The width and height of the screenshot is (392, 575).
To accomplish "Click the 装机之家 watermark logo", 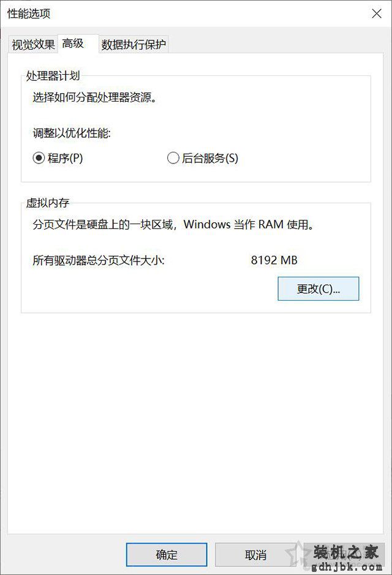I will pos(345,552).
